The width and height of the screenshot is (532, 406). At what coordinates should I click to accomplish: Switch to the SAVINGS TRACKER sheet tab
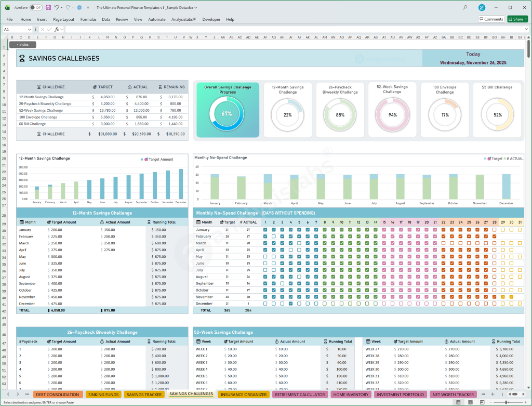pos(144,395)
